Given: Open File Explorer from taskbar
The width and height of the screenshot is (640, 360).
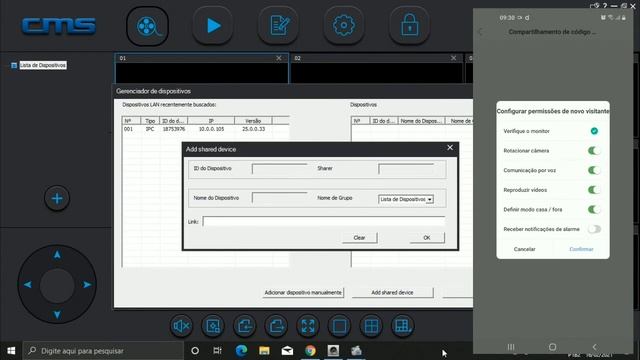Looking at the screenshot, I should click(264, 351).
